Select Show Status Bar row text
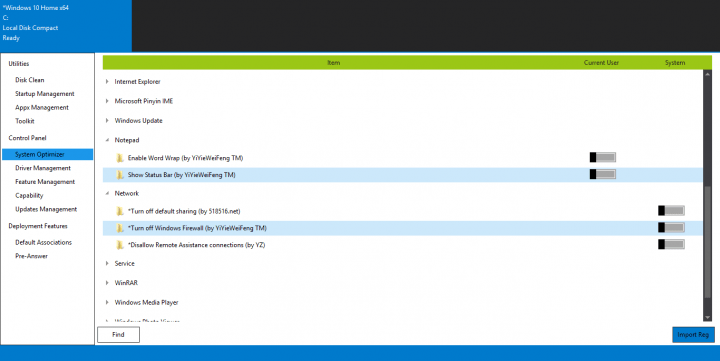720x361 pixels. (x=182, y=175)
